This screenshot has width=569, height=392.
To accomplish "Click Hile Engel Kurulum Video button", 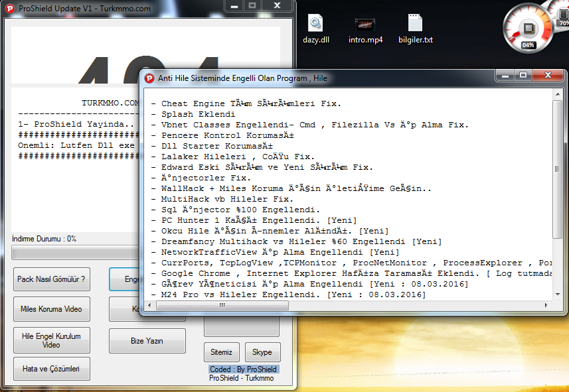I will (52, 340).
